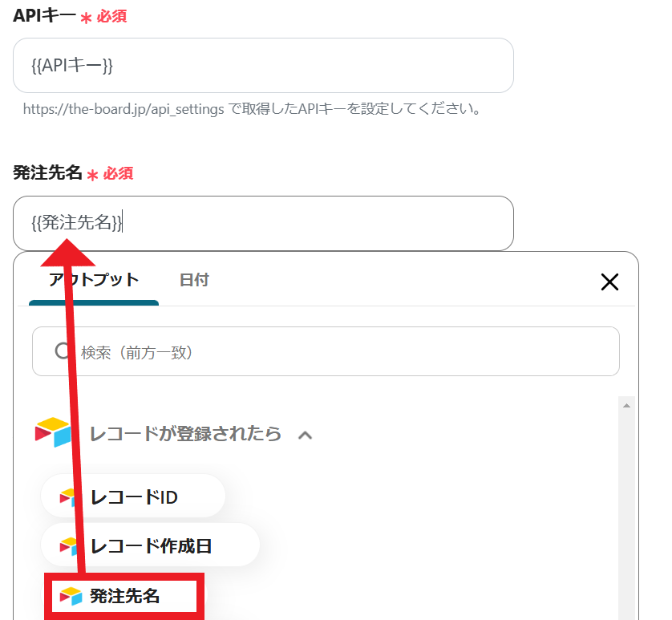Viewport: 672px width, 620px height.
Task: Click Airtable icon on レコードID chip
Action: click(68, 497)
